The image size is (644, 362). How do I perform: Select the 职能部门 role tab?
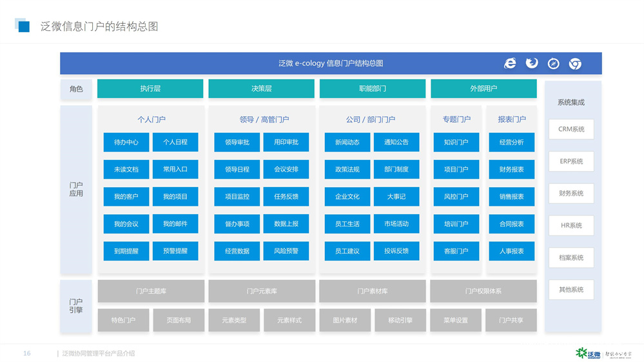tap(373, 88)
